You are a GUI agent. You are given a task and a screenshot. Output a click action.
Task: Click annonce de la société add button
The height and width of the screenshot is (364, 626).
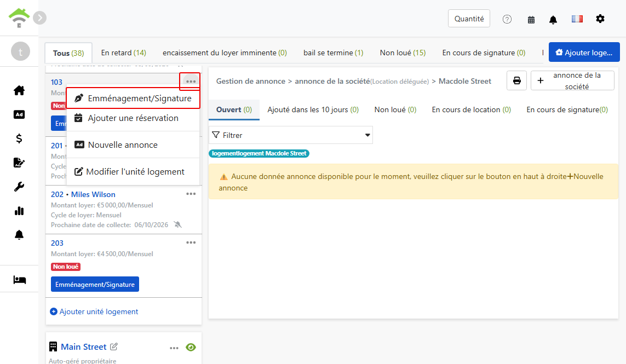coord(572,80)
